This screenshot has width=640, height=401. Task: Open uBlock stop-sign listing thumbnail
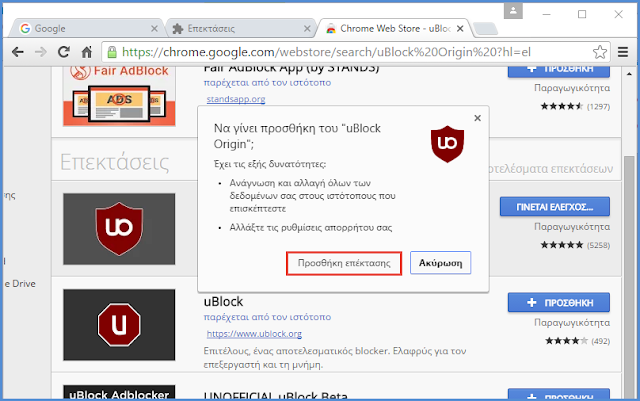[119, 325]
